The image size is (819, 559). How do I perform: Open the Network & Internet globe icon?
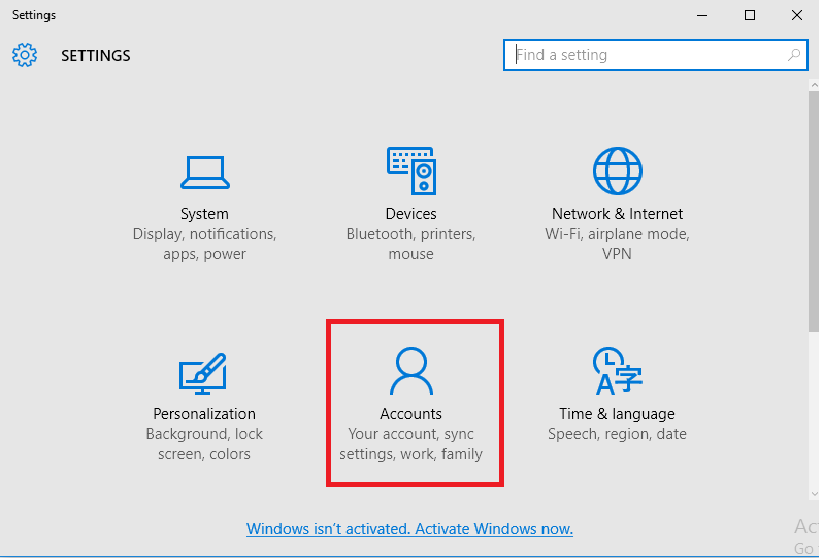[617, 171]
